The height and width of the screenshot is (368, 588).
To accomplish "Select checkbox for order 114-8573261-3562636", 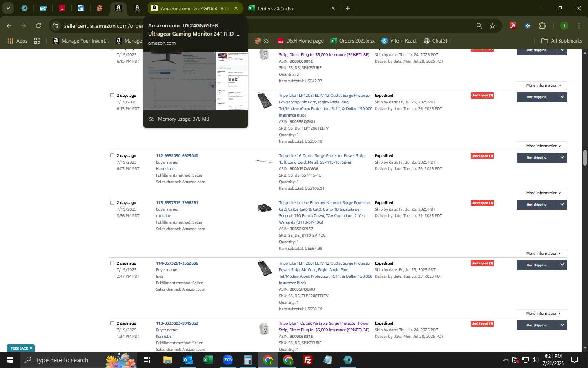I will (x=112, y=263).
